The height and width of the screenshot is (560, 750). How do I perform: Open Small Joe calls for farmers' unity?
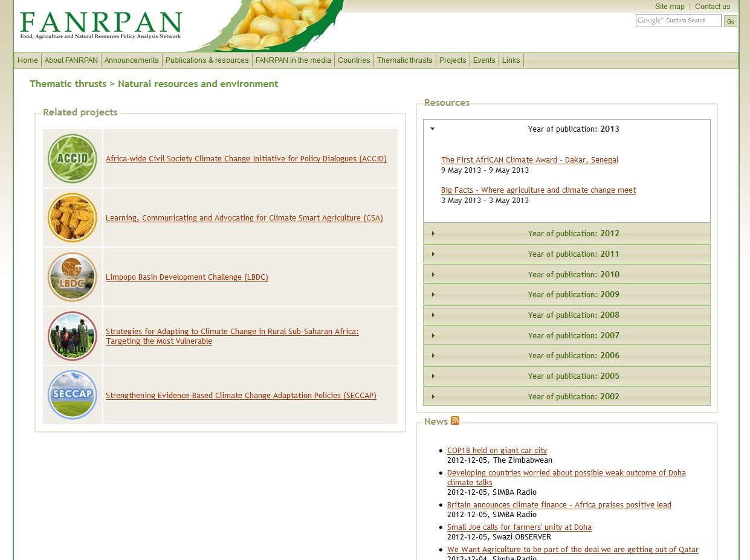coord(519,527)
